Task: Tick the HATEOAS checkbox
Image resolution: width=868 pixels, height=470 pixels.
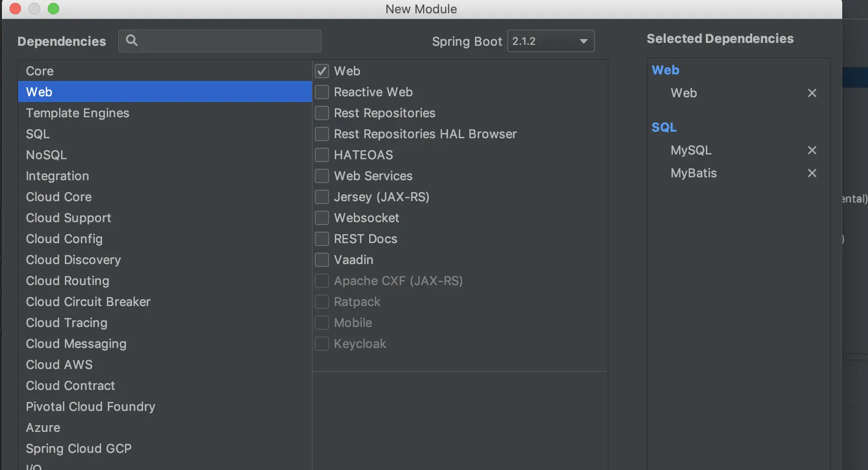Action: pyautogui.click(x=322, y=155)
